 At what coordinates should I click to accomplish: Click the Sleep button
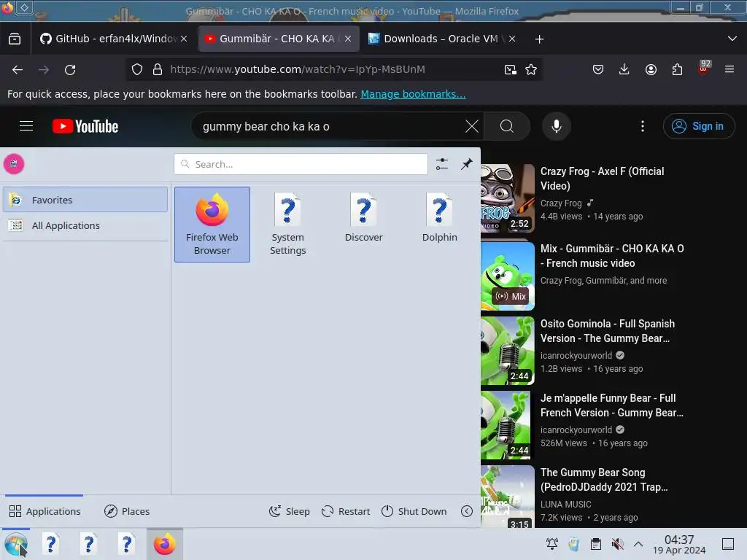[x=289, y=511]
